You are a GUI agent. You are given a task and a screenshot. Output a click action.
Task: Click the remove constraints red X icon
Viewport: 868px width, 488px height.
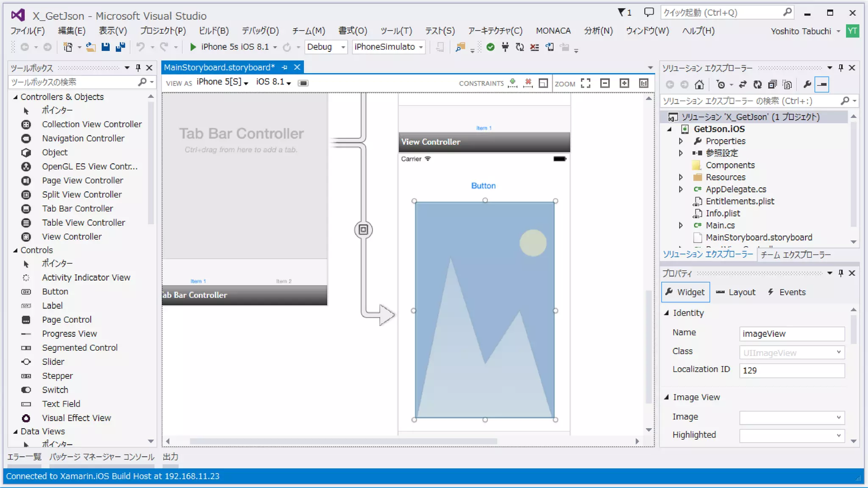tap(528, 83)
